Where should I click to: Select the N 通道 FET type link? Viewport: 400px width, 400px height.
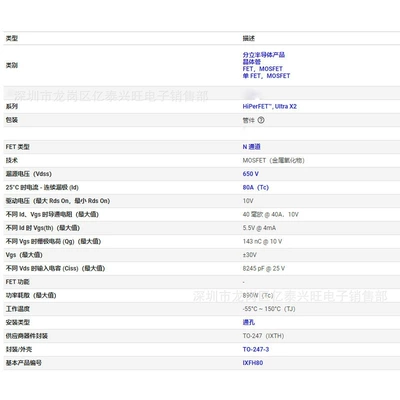pyautogui.click(x=252, y=147)
